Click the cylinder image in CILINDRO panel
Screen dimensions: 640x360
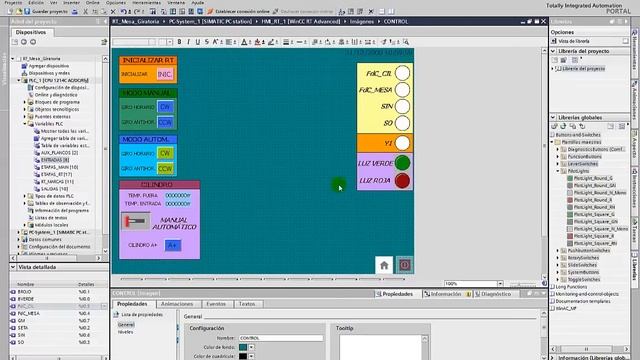[x=136, y=221]
